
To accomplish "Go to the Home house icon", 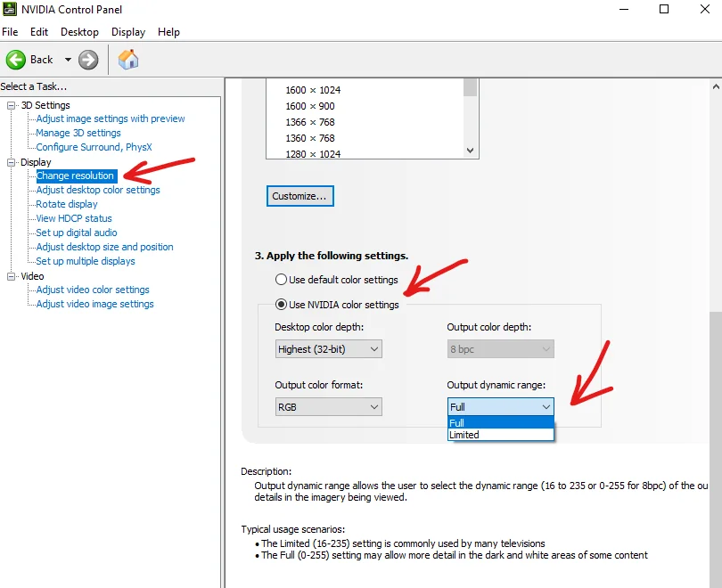I will (128, 60).
